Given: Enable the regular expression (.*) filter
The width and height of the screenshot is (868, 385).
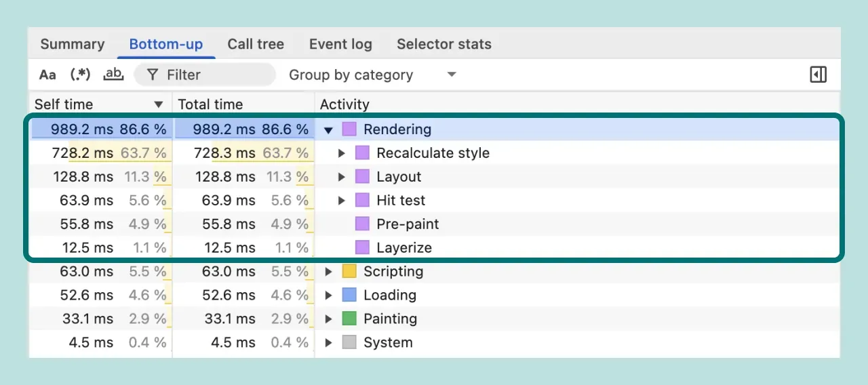Looking at the screenshot, I should [80, 75].
